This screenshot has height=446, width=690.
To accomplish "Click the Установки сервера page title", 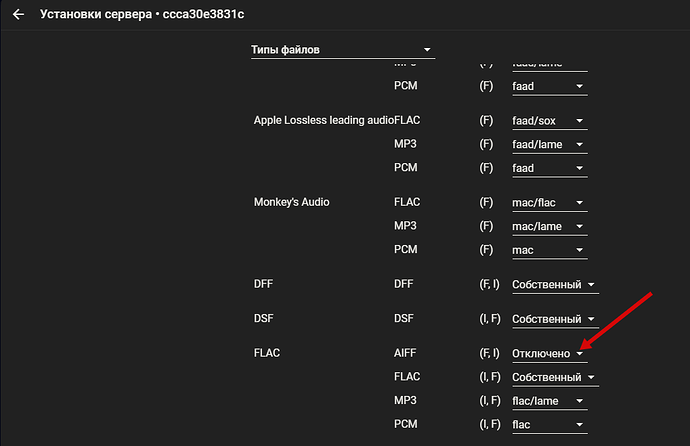I will 142,15.
